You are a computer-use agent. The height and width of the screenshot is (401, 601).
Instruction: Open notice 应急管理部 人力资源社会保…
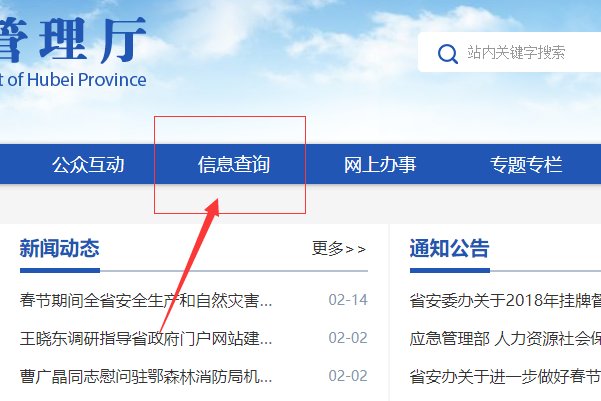(x=505, y=338)
